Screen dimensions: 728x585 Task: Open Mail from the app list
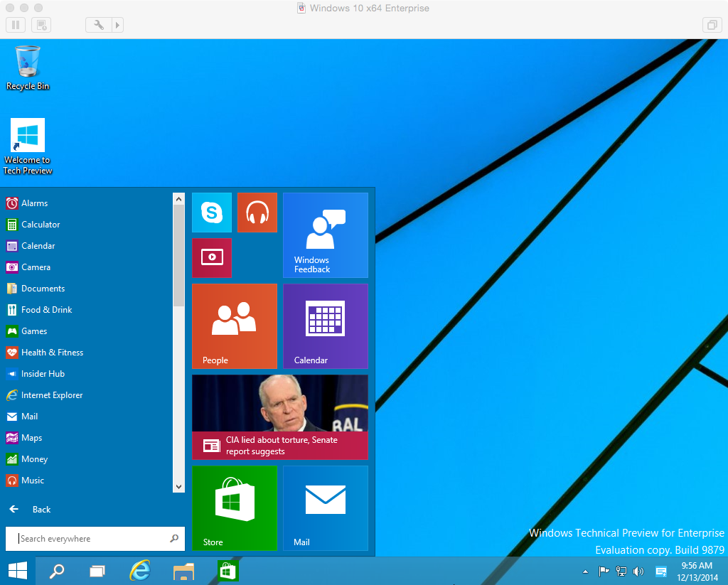(86, 417)
